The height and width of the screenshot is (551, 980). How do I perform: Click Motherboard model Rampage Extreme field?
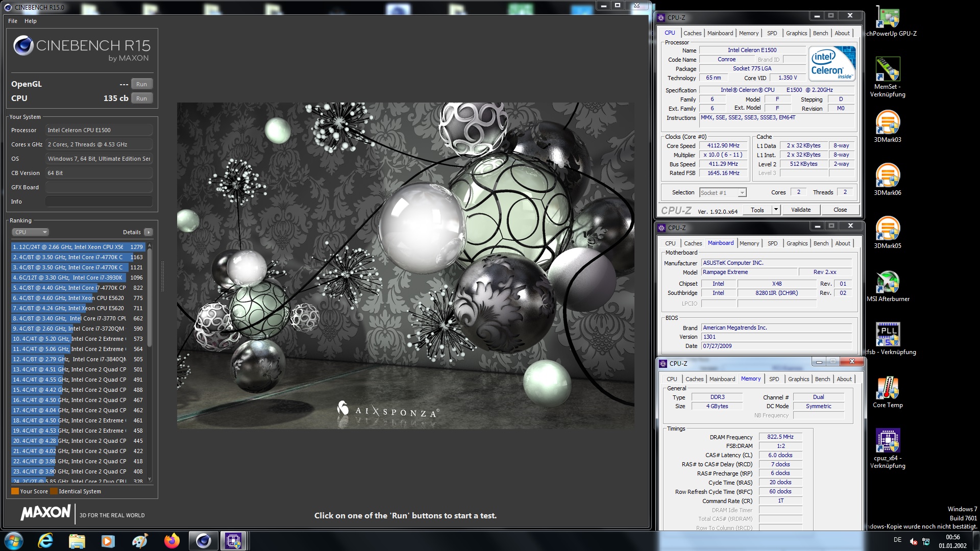(x=749, y=272)
